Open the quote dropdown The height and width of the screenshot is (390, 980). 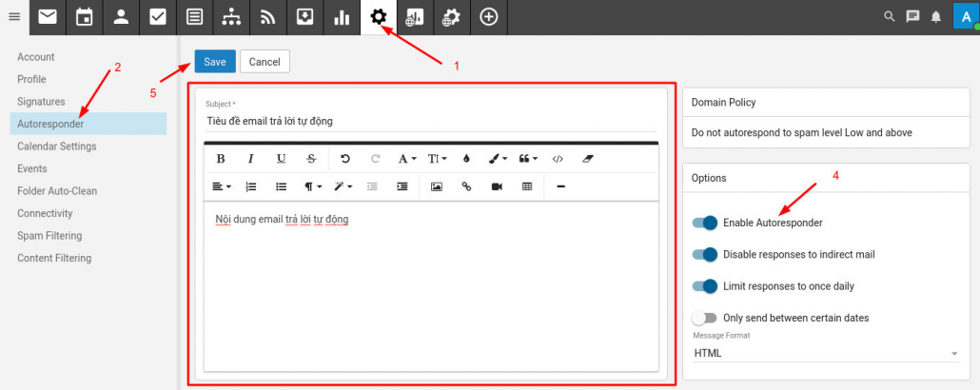click(x=528, y=159)
